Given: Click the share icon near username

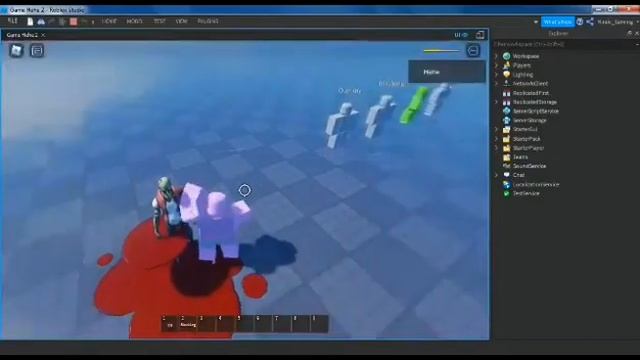Looking at the screenshot, I should point(590,22).
